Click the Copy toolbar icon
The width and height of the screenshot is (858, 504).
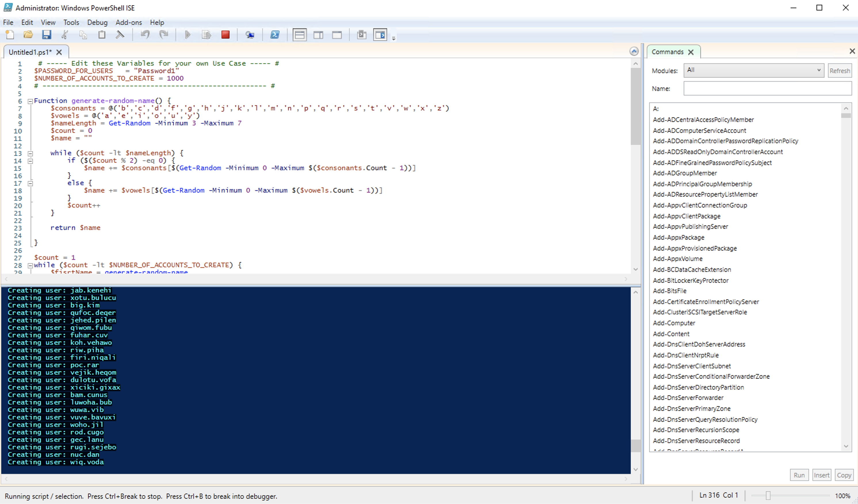83,35
